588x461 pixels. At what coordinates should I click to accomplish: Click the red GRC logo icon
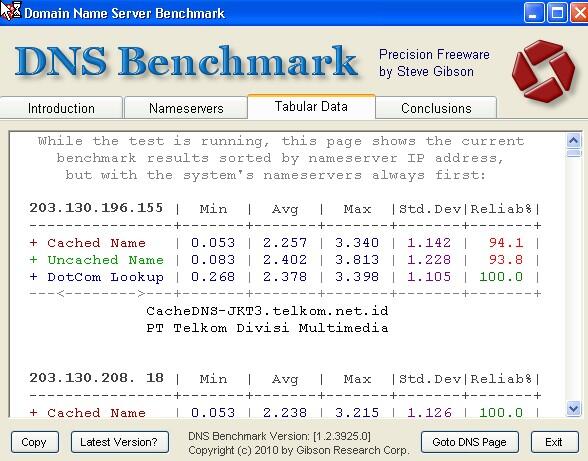[543, 71]
